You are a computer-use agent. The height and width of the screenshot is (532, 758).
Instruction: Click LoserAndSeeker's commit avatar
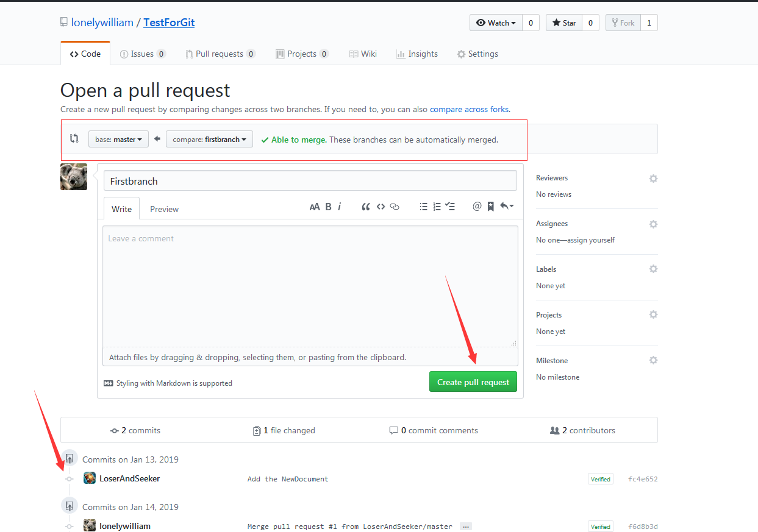pos(90,478)
